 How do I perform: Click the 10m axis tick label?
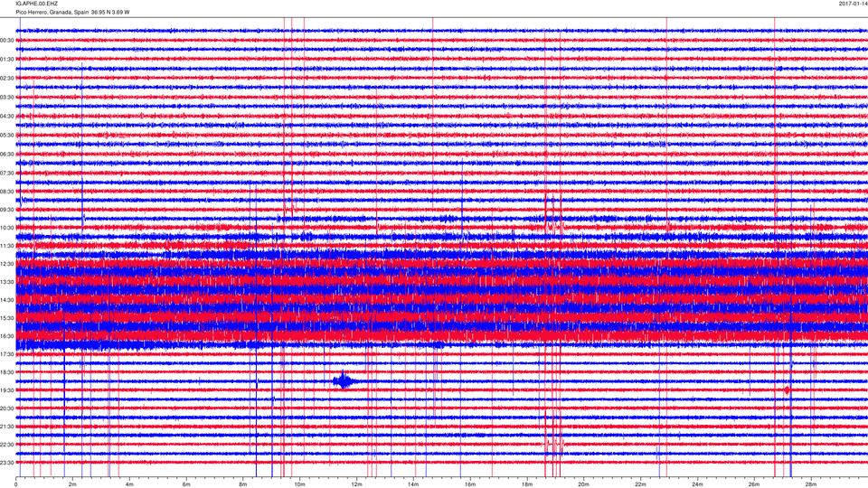299,484
